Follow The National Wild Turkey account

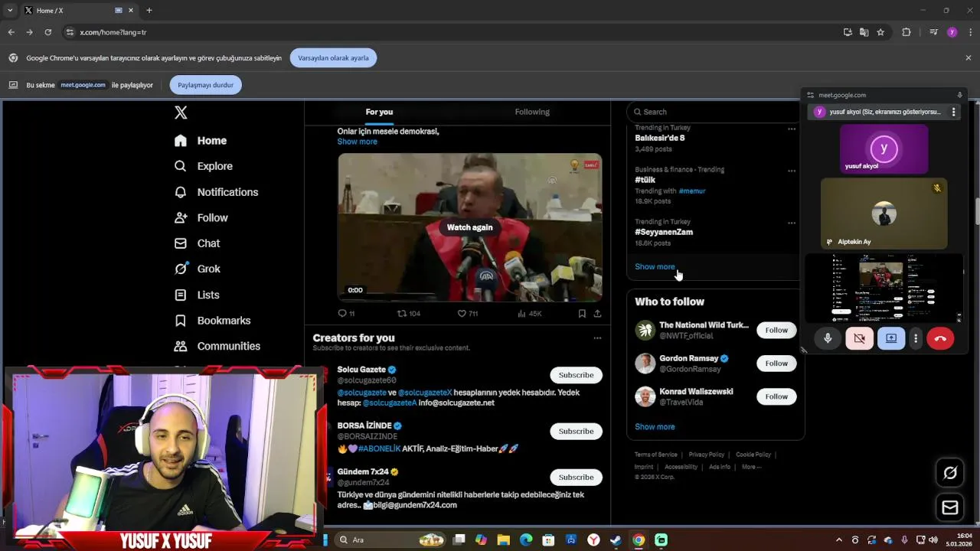coord(776,330)
